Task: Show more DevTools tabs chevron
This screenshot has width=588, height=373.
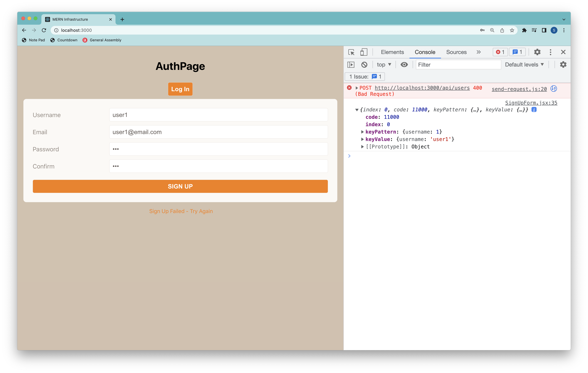Action: tap(479, 52)
